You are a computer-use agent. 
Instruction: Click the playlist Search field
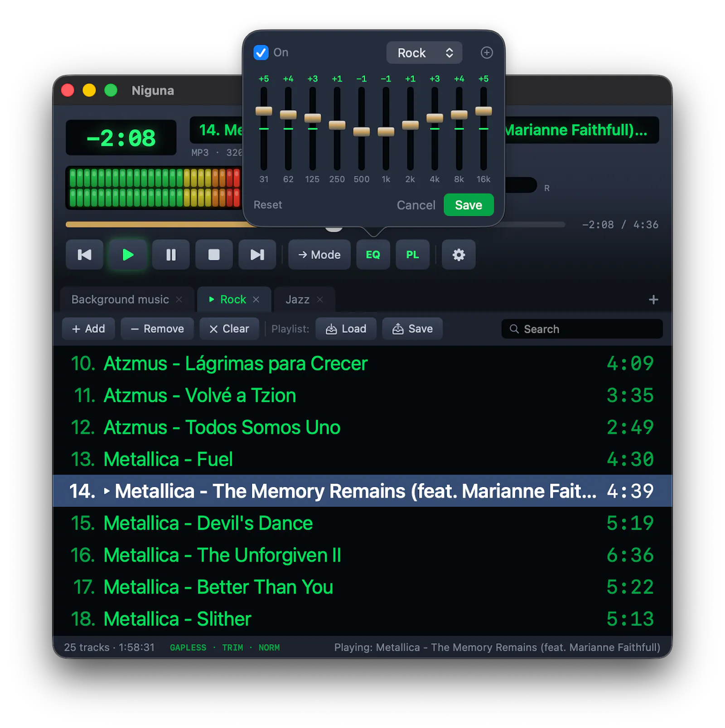(x=582, y=329)
